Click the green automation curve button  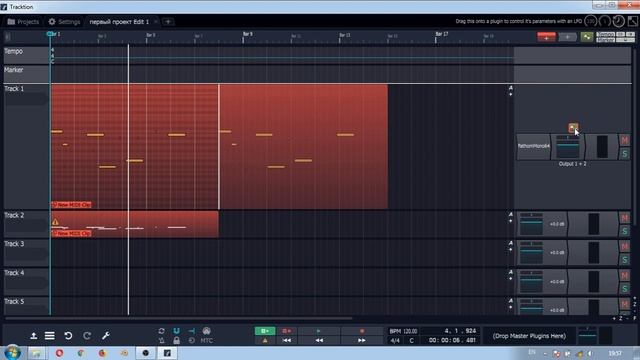[587, 37]
